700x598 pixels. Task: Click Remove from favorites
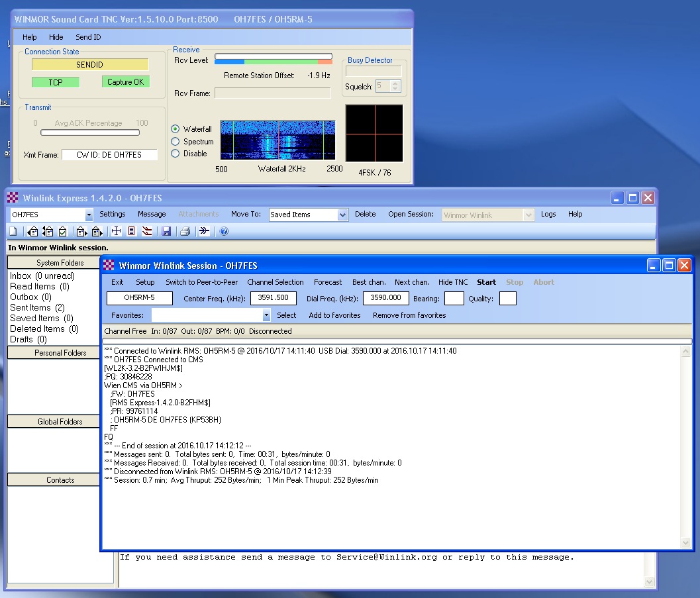pos(409,315)
